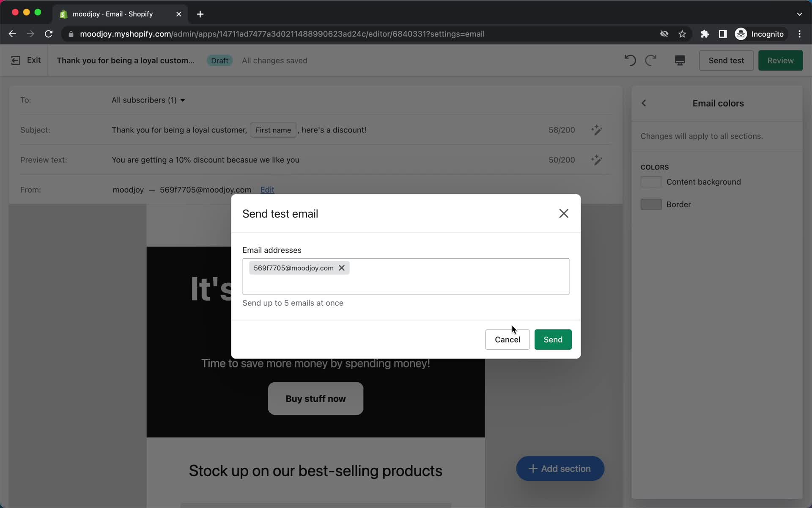Click the AI magic wand preview text icon

pos(597,160)
